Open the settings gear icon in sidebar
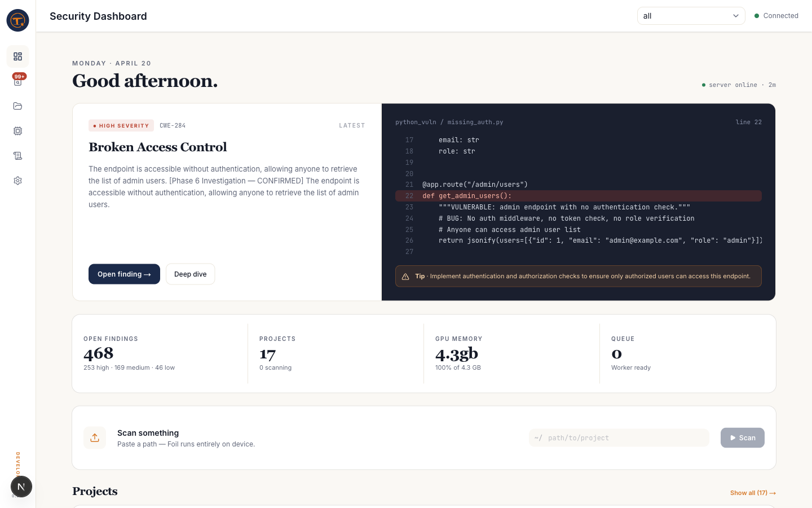 pyautogui.click(x=17, y=181)
